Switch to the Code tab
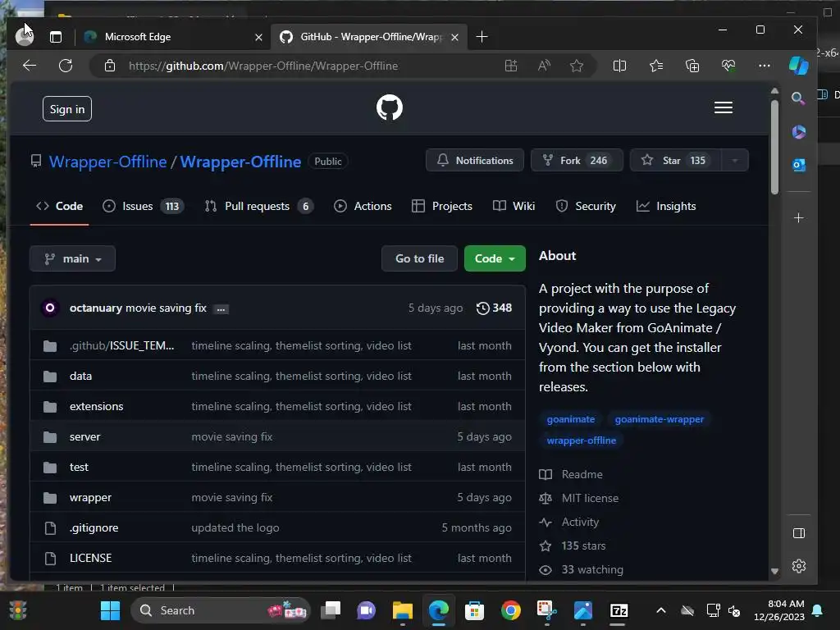Screen dimensions: 840x630 [59, 206]
